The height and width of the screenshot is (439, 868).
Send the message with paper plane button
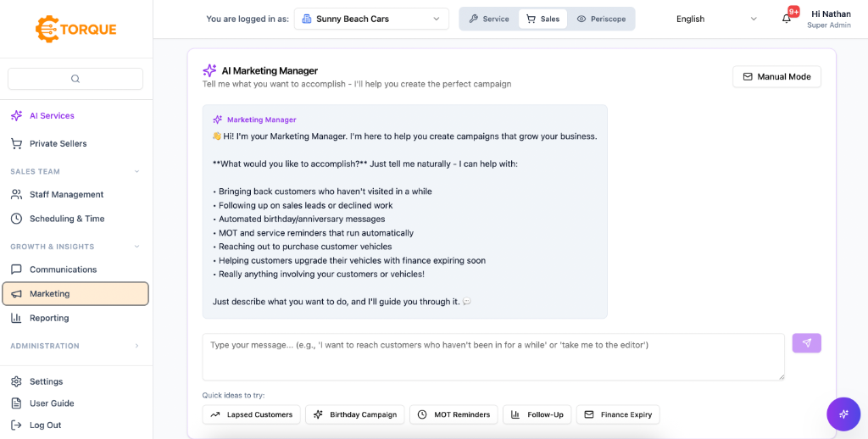point(807,343)
